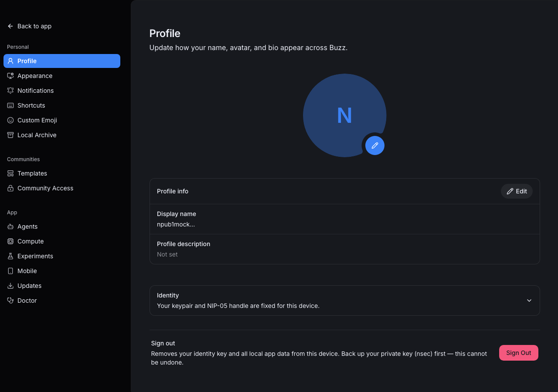Click the back arrow icon

pyautogui.click(x=10, y=26)
